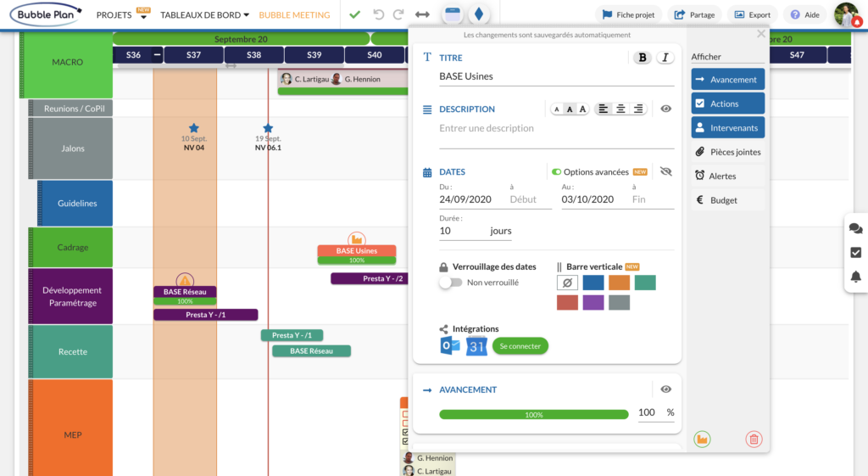Click the italic I title formatting icon

[x=665, y=58]
